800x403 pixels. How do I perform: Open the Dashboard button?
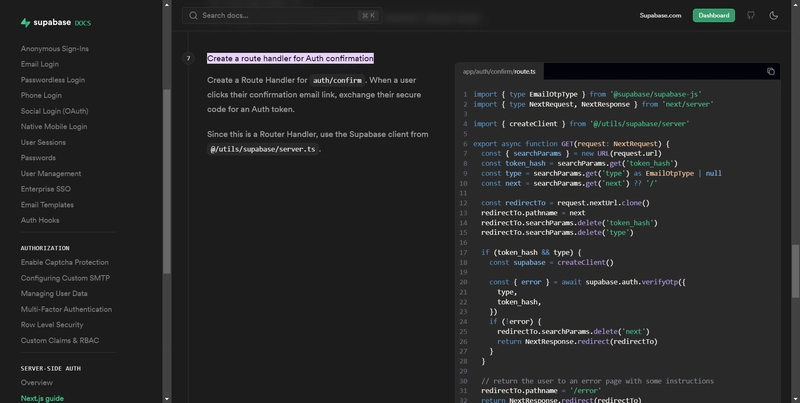(x=713, y=15)
